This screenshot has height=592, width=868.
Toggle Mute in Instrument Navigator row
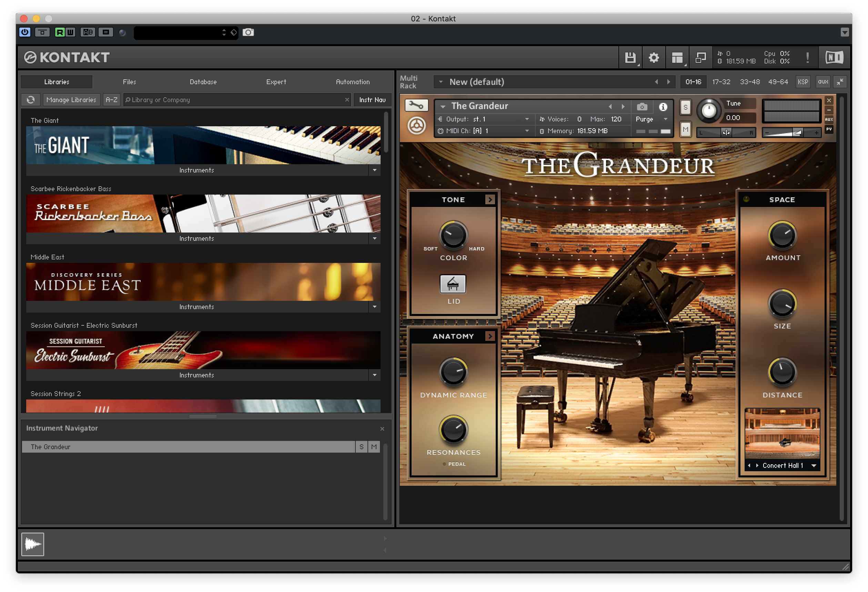tap(374, 447)
